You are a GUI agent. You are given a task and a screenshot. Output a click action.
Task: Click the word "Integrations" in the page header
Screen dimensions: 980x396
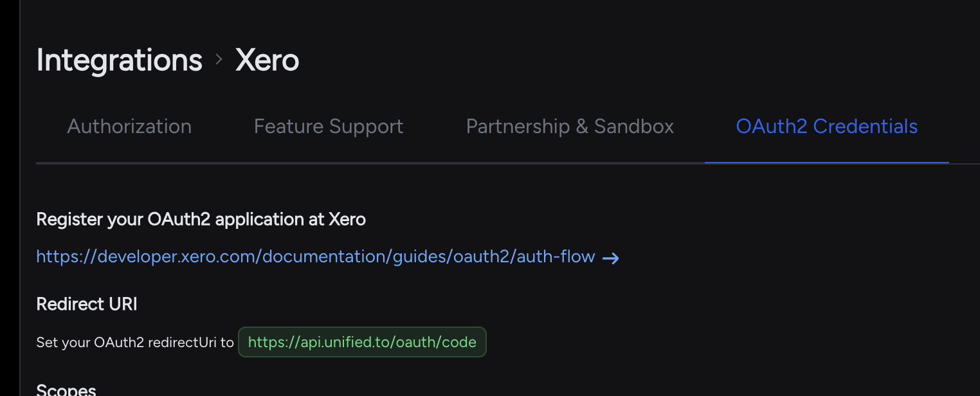coord(120,60)
